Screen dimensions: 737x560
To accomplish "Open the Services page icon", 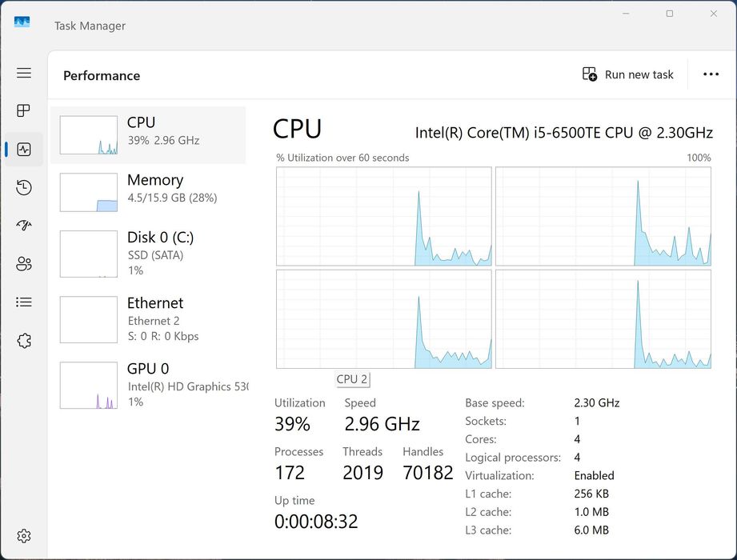I will tap(24, 341).
